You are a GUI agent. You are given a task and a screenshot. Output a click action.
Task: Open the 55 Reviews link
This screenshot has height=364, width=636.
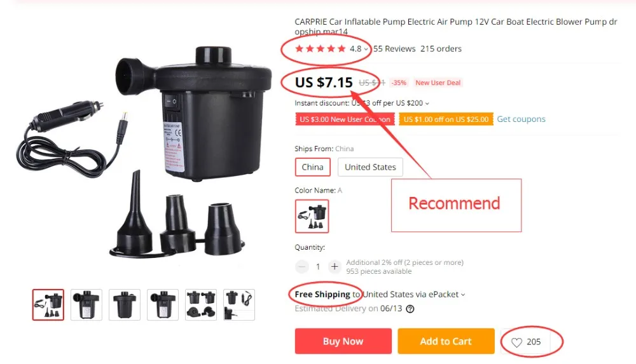point(394,49)
